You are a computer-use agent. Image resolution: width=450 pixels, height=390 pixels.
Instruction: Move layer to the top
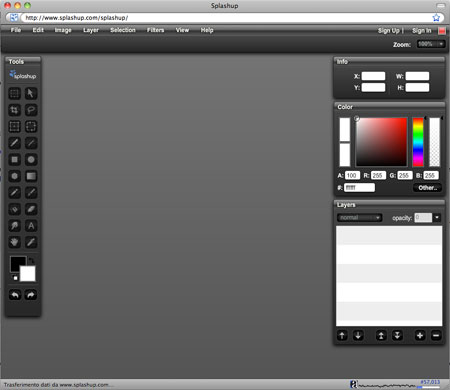tap(381, 335)
